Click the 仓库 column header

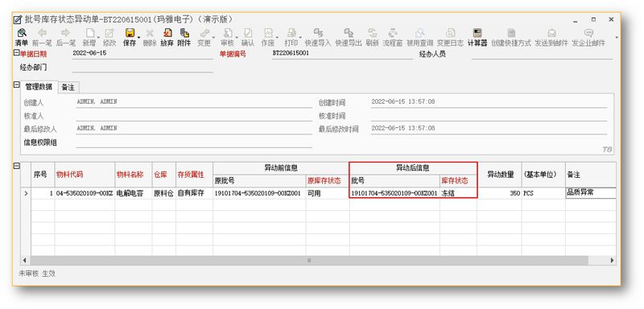click(x=164, y=175)
